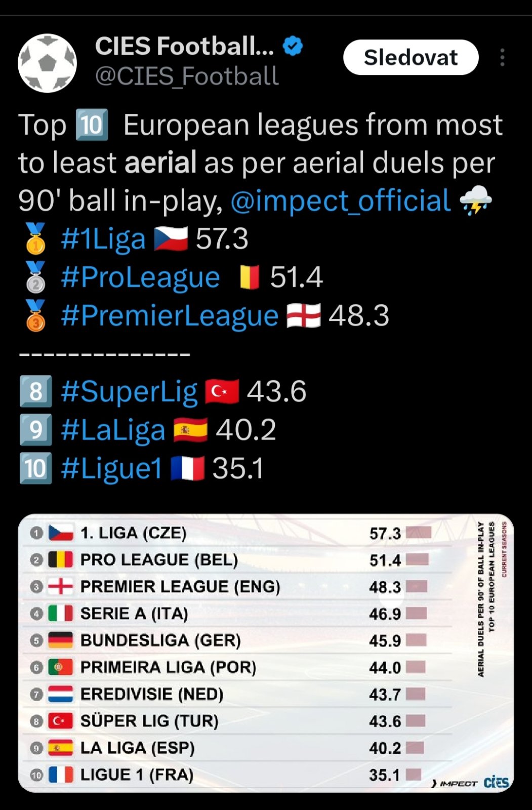Click the keycap 10 emoji after Top
This screenshot has width=532, height=810.
click(x=92, y=125)
